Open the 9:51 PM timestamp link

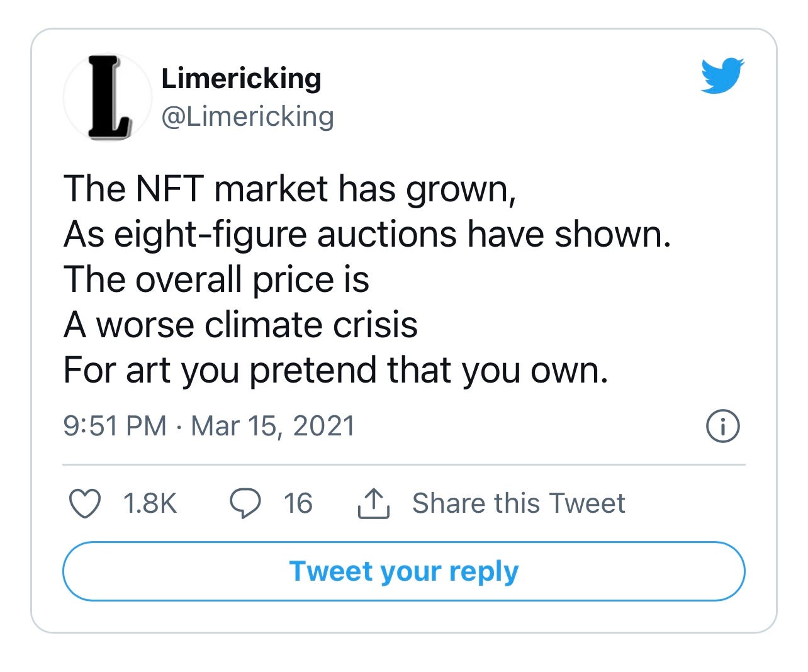point(115,426)
